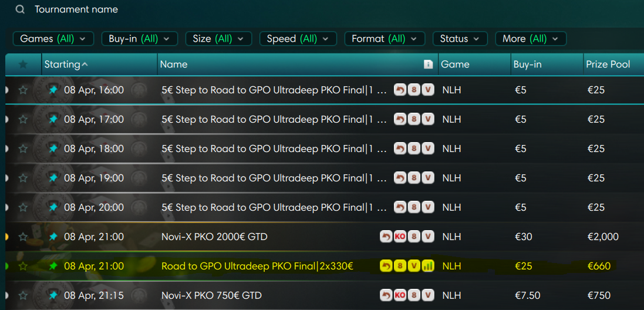Open the Games (All) filter dropdown

point(53,39)
